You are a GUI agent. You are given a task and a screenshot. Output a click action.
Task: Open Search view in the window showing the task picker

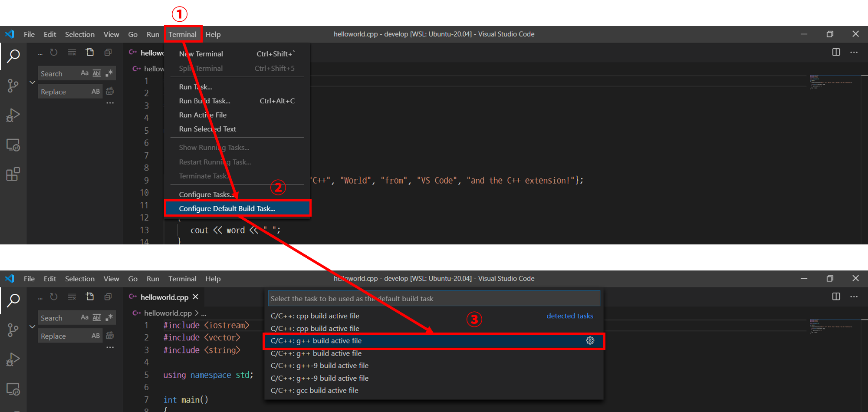pyautogui.click(x=13, y=300)
